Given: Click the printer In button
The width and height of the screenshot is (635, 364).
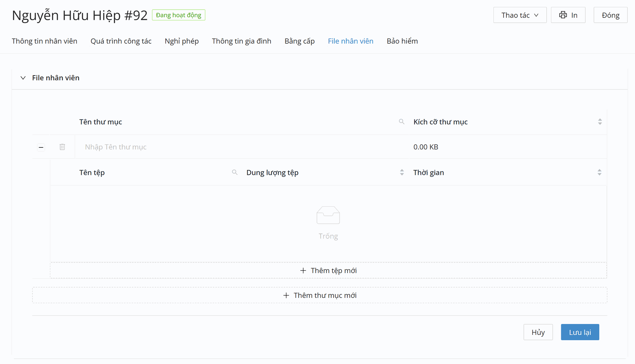Looking at the screenshot, I should coord(568,15).
